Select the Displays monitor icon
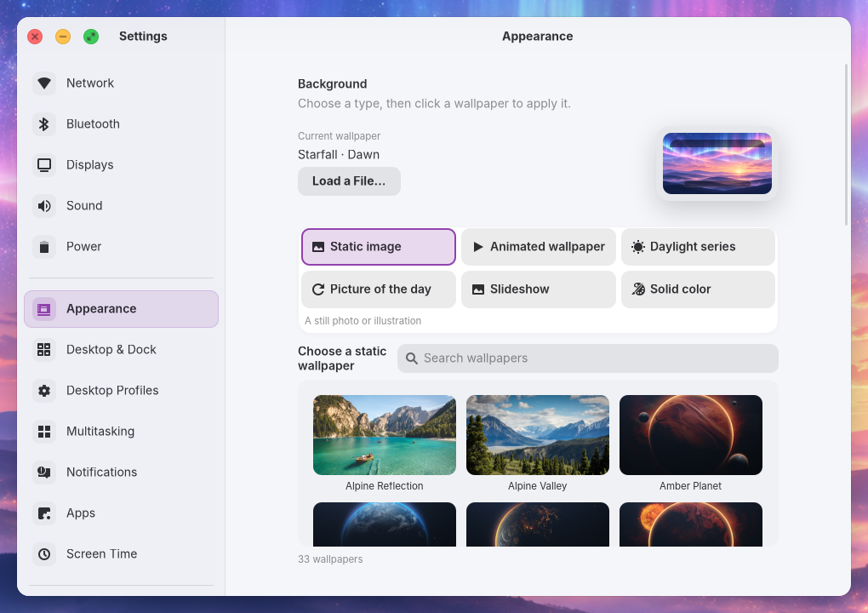Image resolution: width=868 pixels, height=613 pixels. [x=44, y=165]
